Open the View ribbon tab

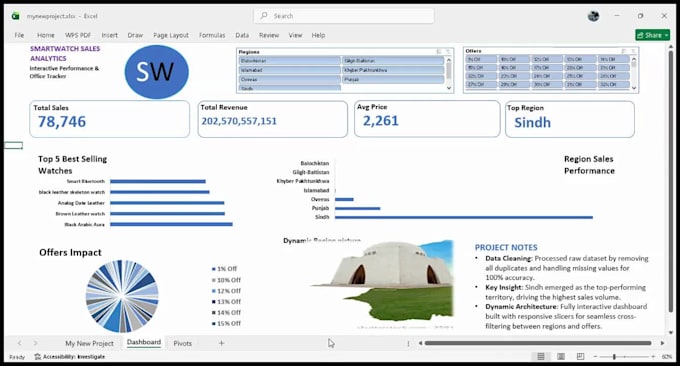point(295,35)
